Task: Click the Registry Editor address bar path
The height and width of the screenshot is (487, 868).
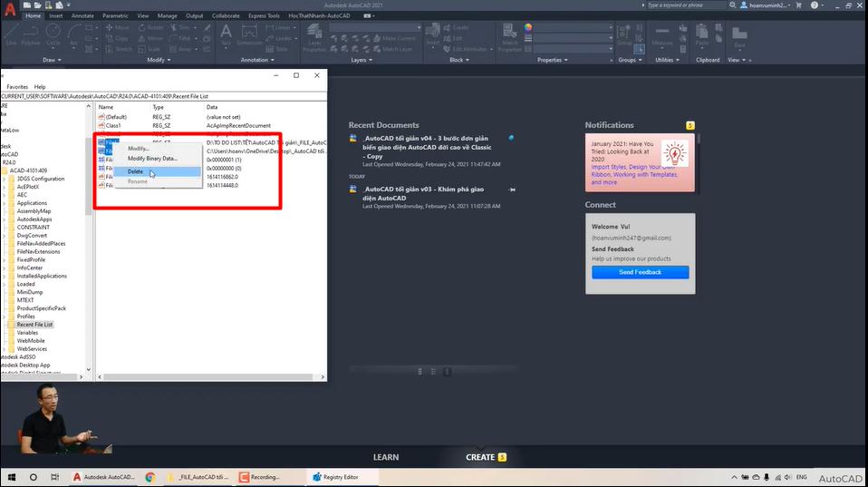Action: point(163,96)
